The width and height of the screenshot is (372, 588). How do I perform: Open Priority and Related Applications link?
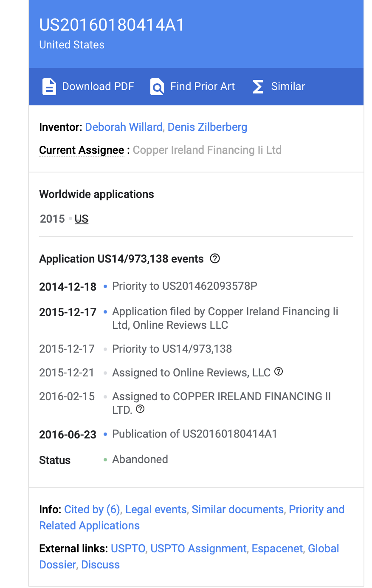pyautogui.click(x=192, y=517)
